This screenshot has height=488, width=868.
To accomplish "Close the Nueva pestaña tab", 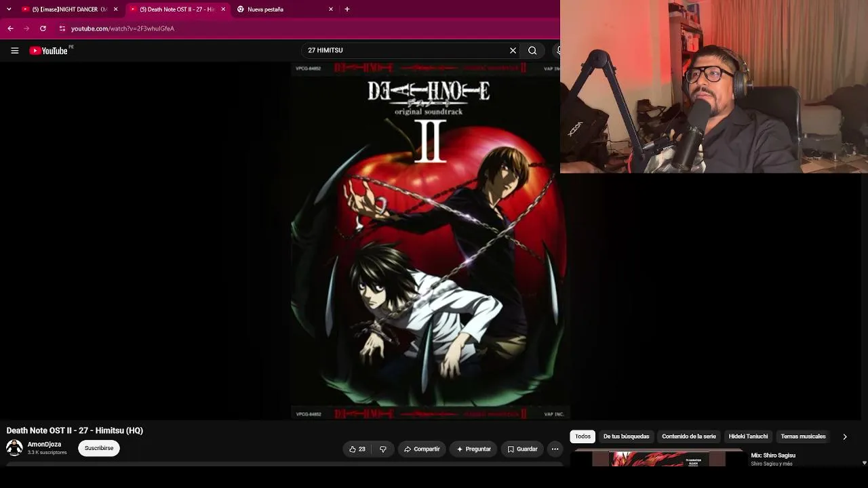I will click(x=331, y=9).
